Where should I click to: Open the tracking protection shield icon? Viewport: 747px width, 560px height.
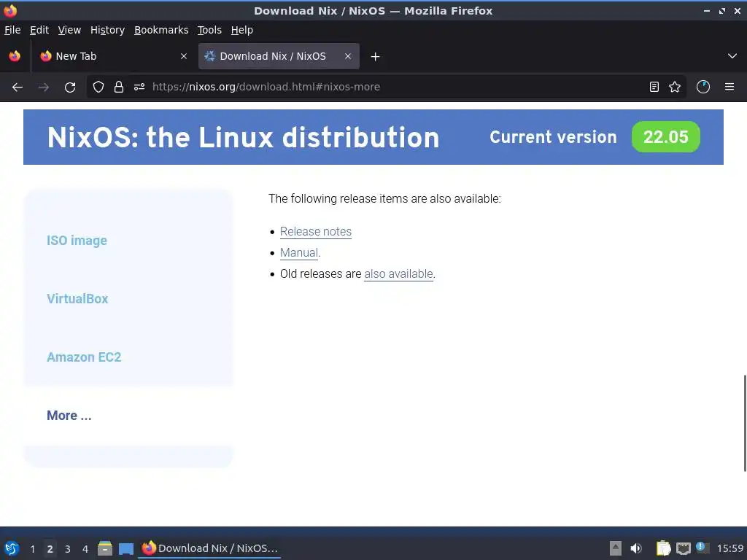(98, 87)
